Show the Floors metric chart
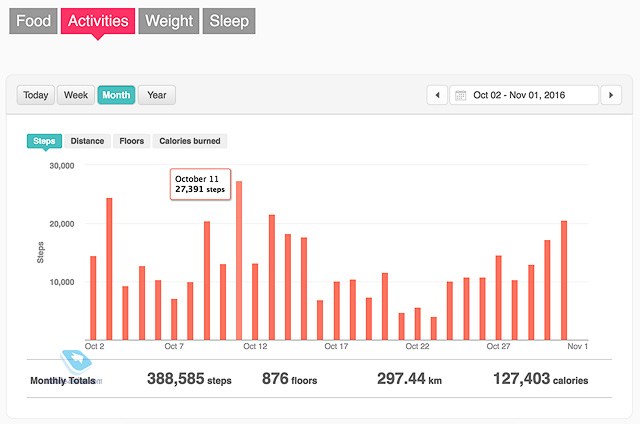The height and width of the screenshot is (424, 640). 132,141
